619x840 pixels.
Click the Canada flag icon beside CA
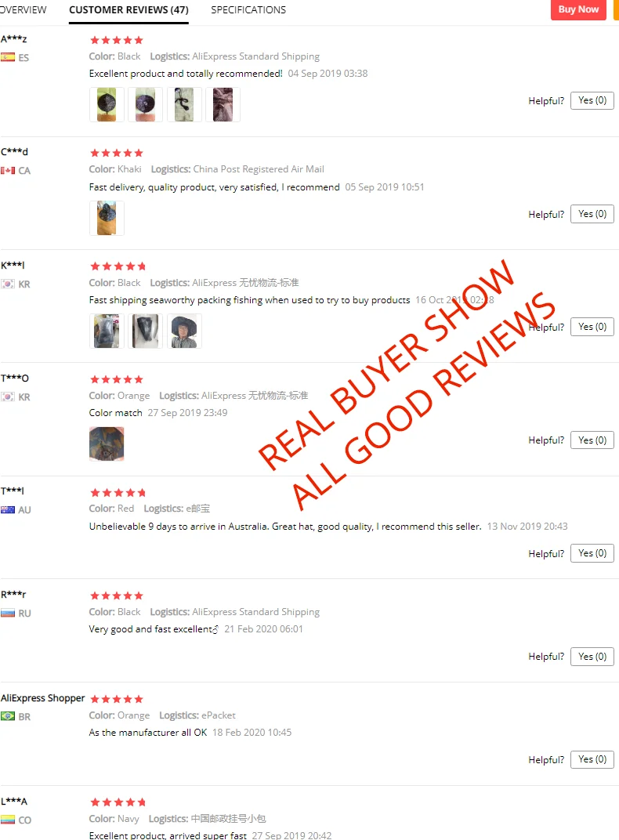8,170
